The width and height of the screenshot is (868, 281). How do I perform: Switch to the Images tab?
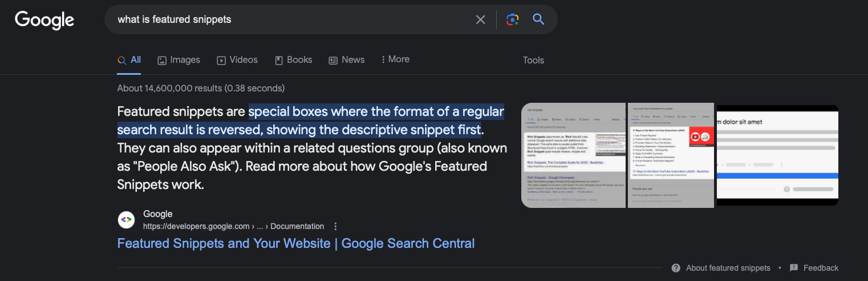(x=179, y=60)
